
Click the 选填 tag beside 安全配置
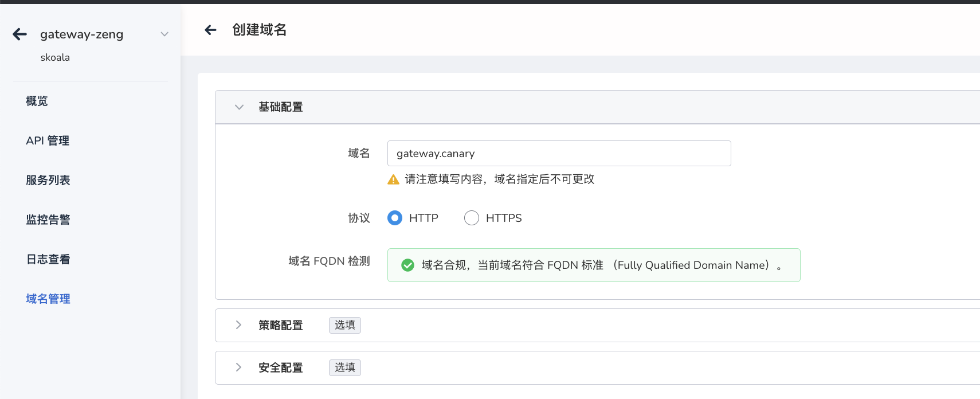coord(344,367)
